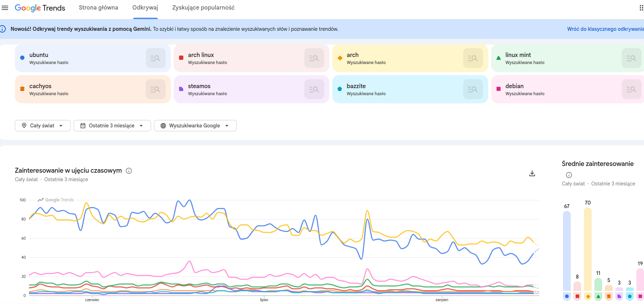Switch to Strona główna tab
The width and height of the screenshot is (644, 304).
pyautogui.click(x=98, y=8)
